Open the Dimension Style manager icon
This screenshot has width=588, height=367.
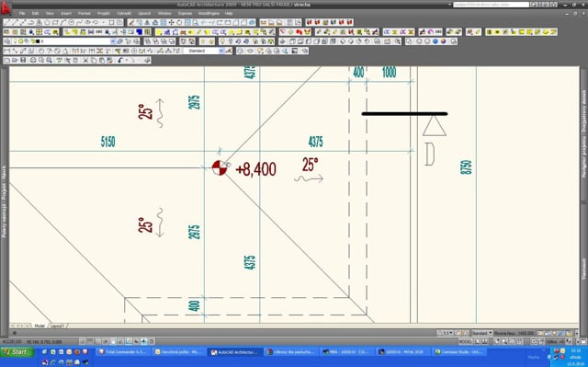[x=229, y=51]
